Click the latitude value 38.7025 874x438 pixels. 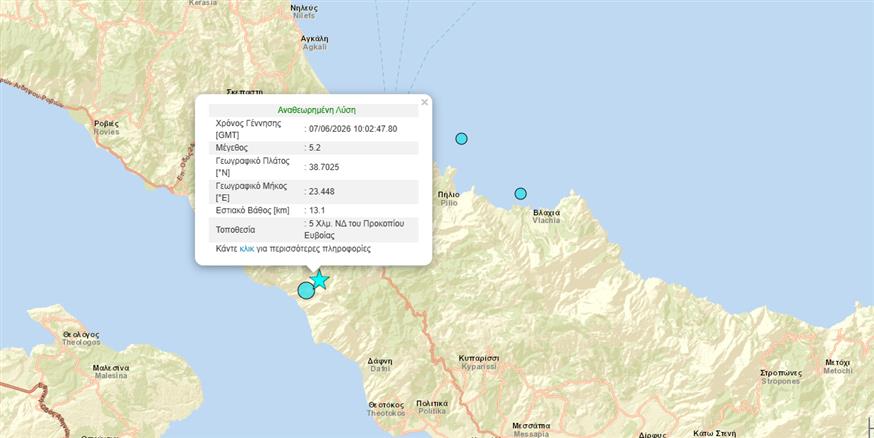(x=324, y=167)
